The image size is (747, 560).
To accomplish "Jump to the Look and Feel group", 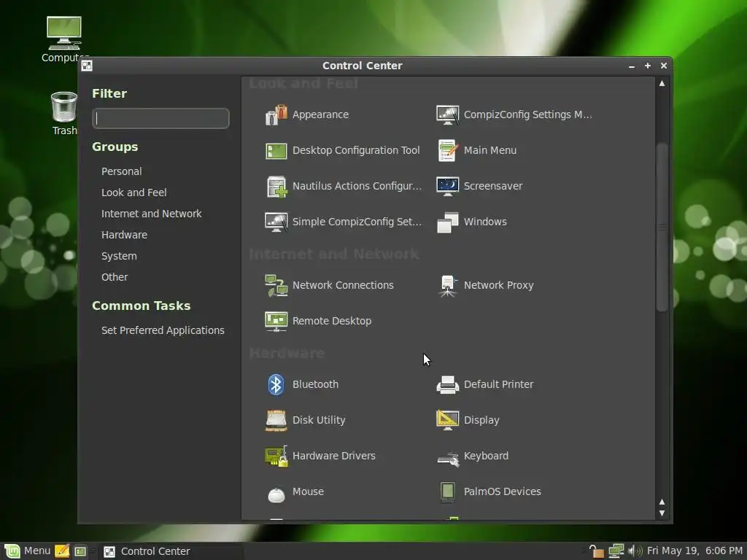I will pos(134,192).
